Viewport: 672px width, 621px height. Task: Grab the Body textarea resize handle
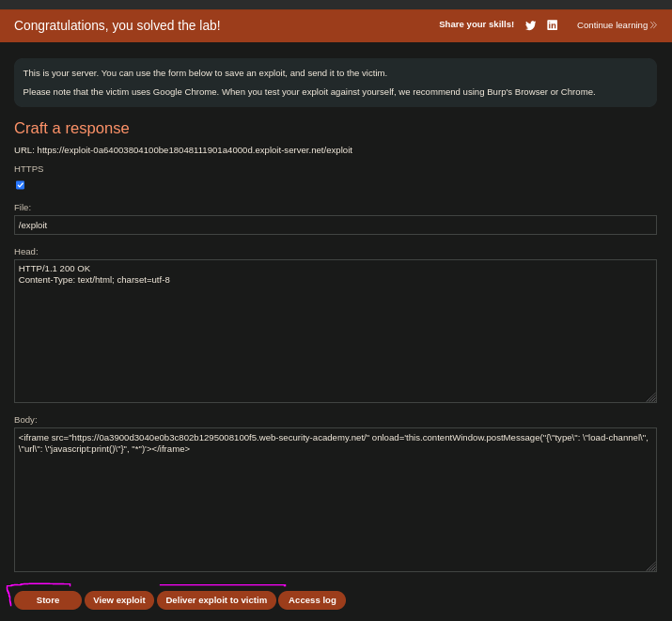tap(651, 567)
